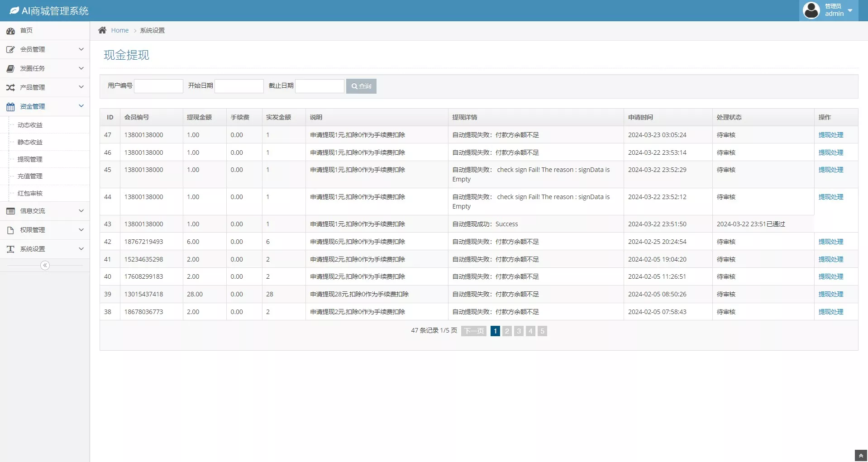868x462 pixels.
Task: Collapse the sidebar with double-arrow icon
Action: [x=45, y=266]
